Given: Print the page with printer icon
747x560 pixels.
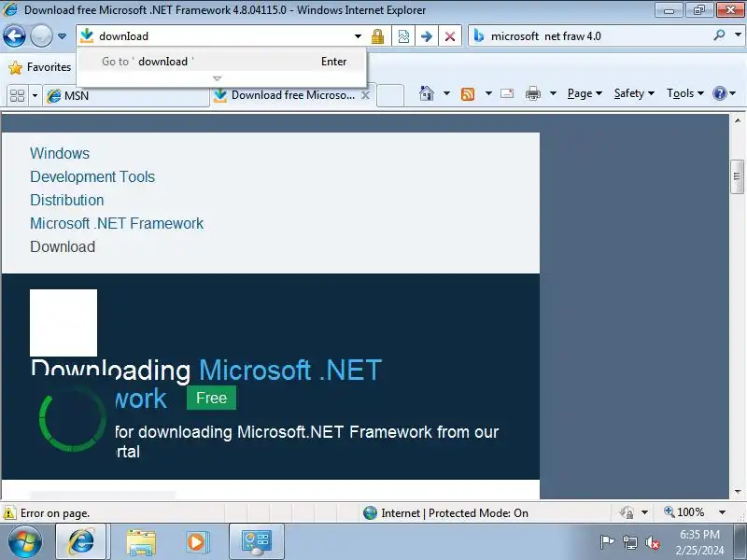Looking at the screenshot, I should tap(532, 93).
